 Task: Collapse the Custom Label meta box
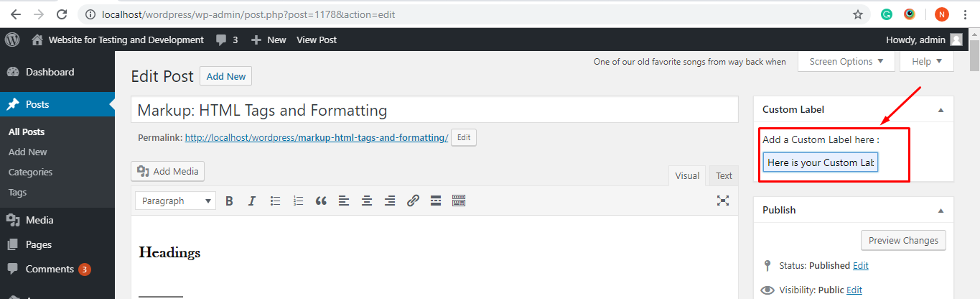point(941,110)
